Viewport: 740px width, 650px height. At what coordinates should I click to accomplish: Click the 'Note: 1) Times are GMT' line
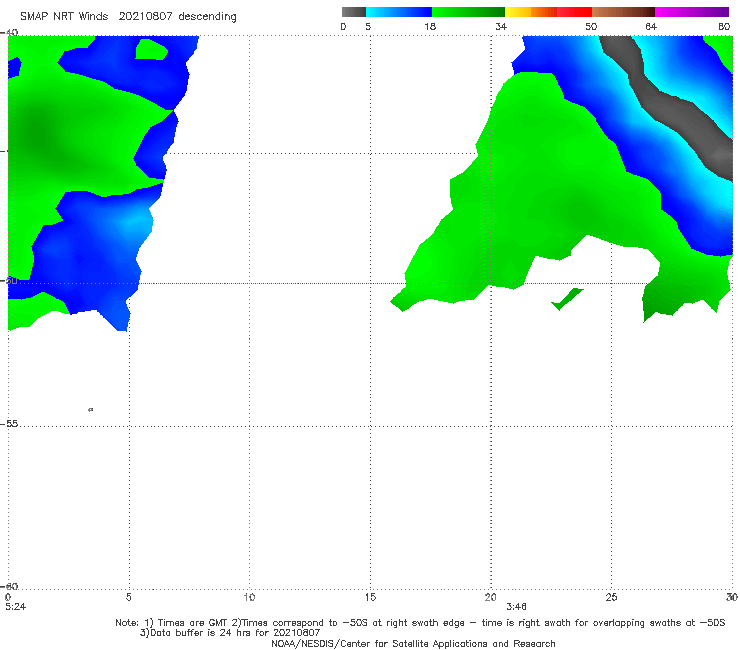pos(420,623)
